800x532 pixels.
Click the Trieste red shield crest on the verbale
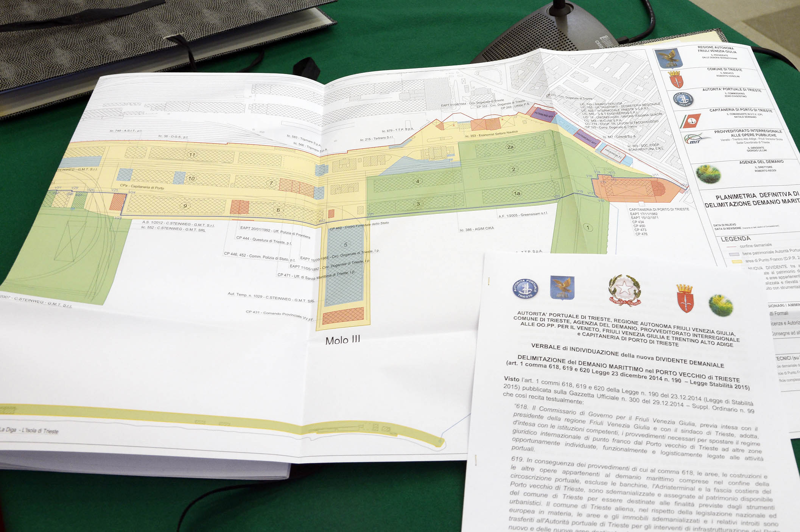click(x=685, y=299)
